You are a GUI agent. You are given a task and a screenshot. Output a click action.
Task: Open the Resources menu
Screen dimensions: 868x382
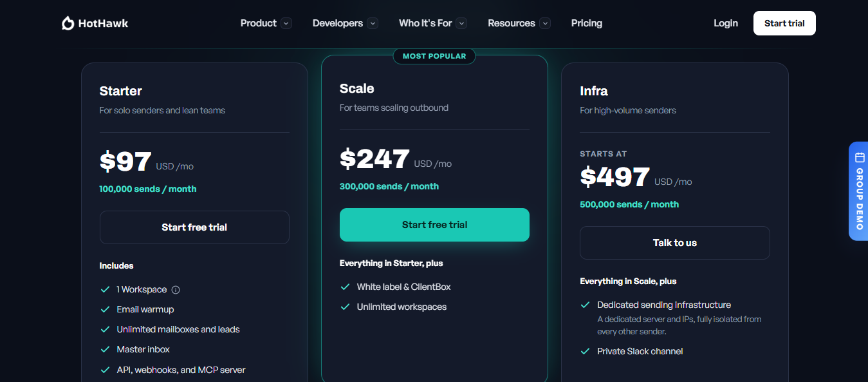pos(519,23)
